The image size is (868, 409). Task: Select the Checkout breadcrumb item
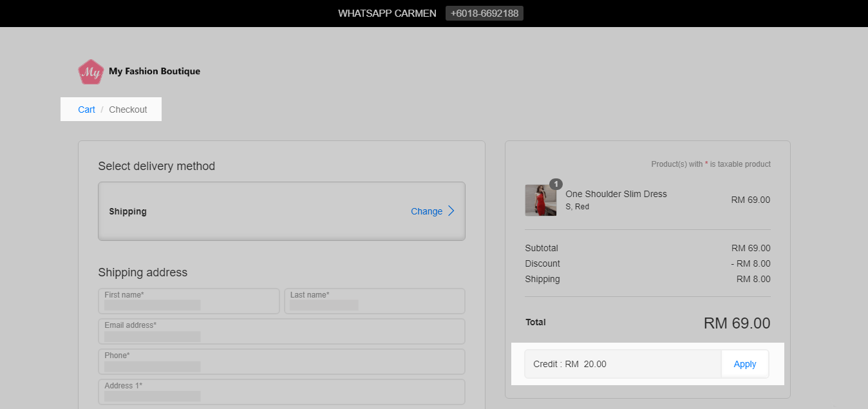tap(128, 109)
